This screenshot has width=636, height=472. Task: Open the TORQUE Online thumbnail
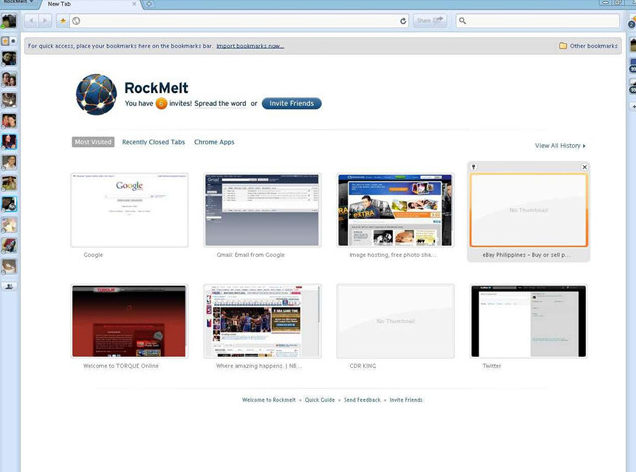click(129, 321)
